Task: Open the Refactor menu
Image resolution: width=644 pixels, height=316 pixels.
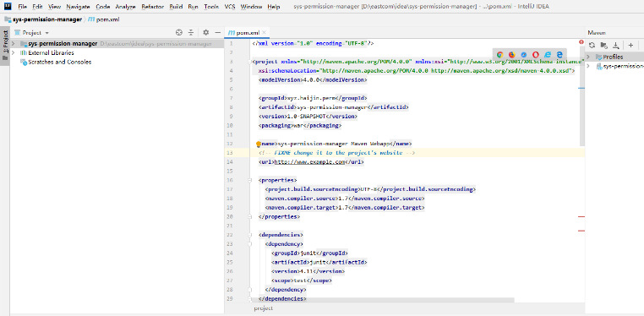Action: [x=152, y=7]
